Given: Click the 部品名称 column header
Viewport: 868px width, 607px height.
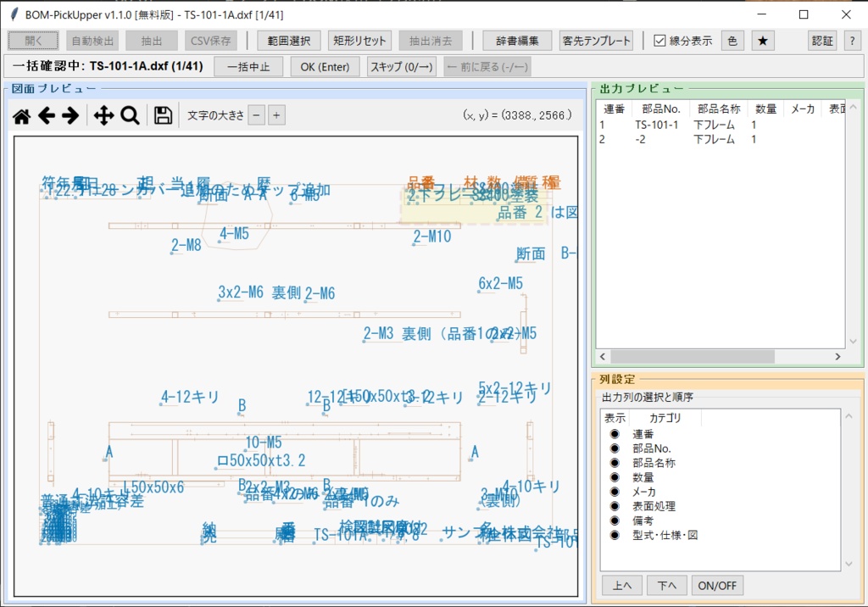Looking at the screenshot, I should [x=719, y=109].
